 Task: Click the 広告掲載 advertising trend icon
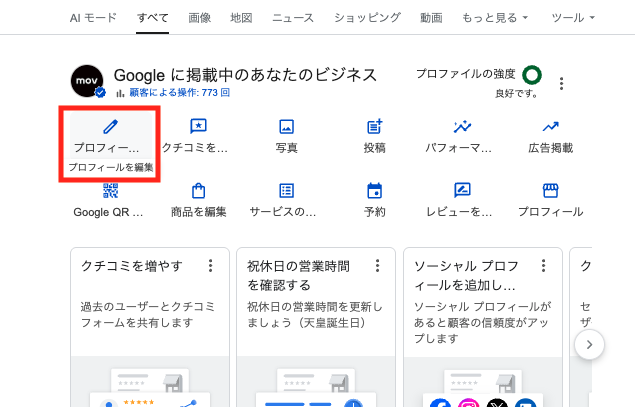(550, 127)
